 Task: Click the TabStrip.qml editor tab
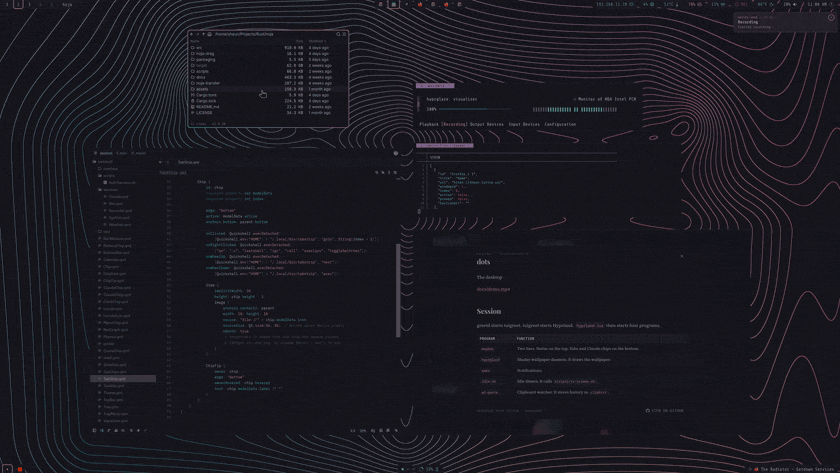(189, 162)
